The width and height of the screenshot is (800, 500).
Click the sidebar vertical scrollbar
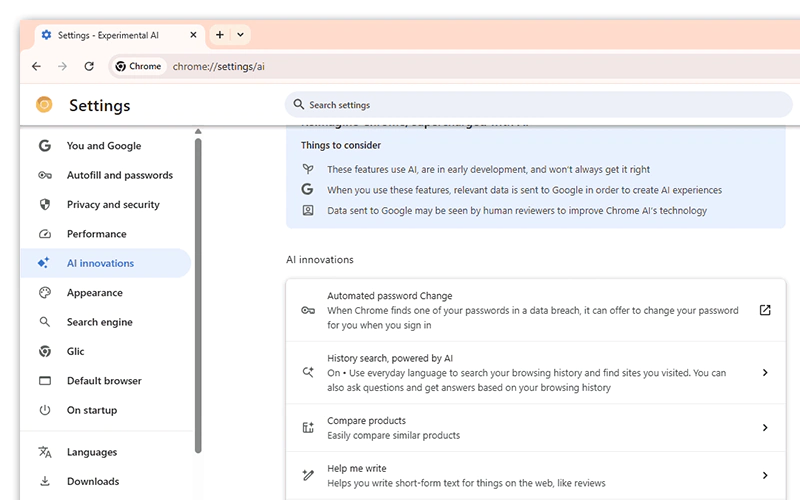coord(198,290)
